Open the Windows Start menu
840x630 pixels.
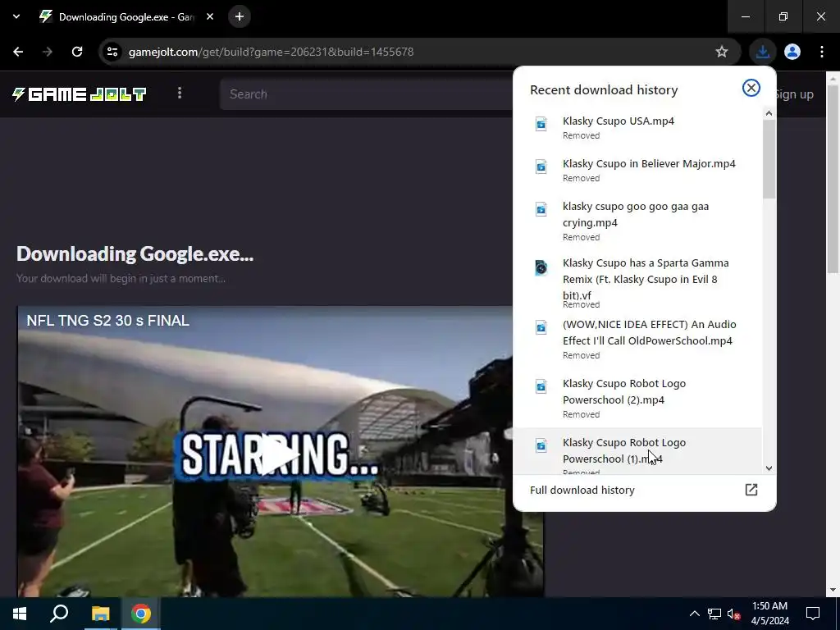click(x=20, y=614)
